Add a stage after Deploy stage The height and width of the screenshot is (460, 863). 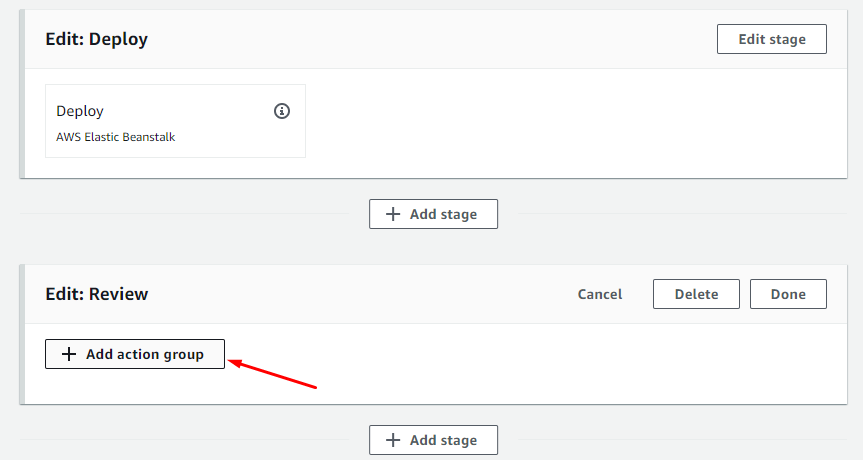[x=433, y=214]
